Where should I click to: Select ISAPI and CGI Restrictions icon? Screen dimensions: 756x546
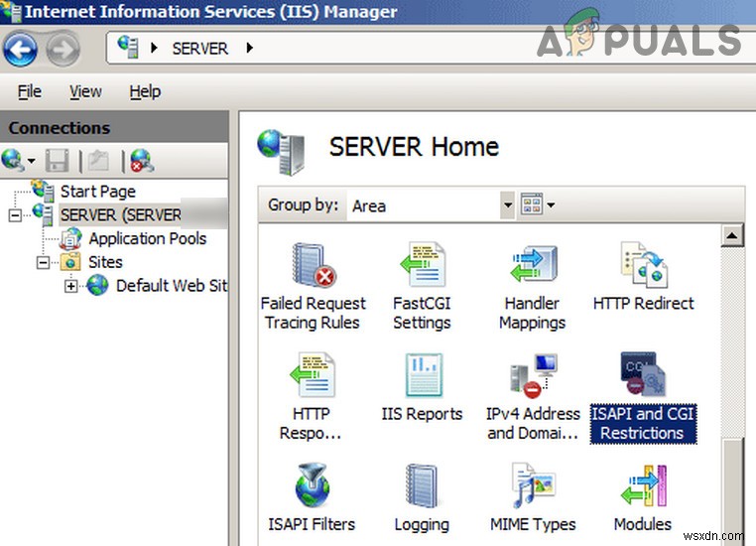(643, 397)
